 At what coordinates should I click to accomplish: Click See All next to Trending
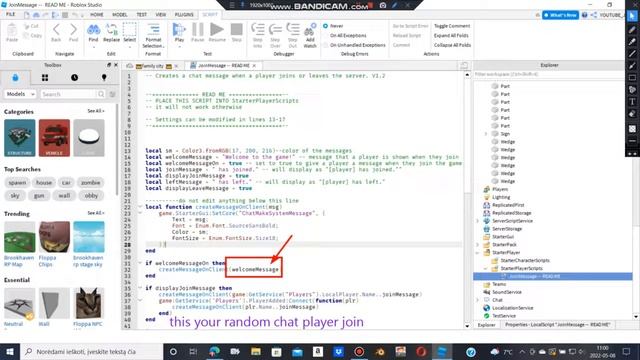pos(96,213)
